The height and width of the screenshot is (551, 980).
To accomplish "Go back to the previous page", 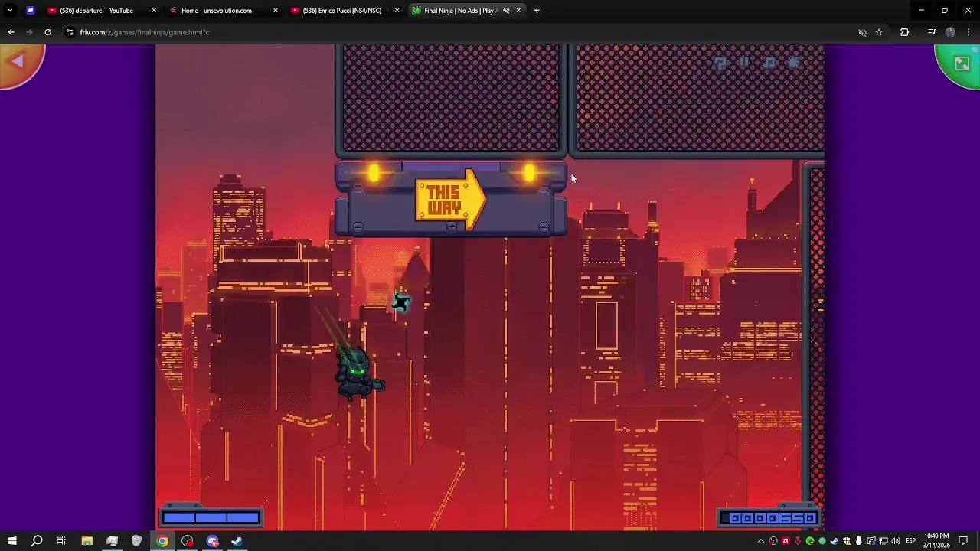I will tap(11, 32).
